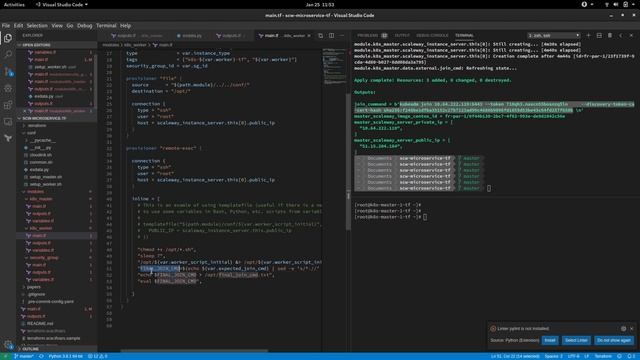Click Install button for linter pylint
The width and height of the screenshot is (640, 360).
coord(550,340)
